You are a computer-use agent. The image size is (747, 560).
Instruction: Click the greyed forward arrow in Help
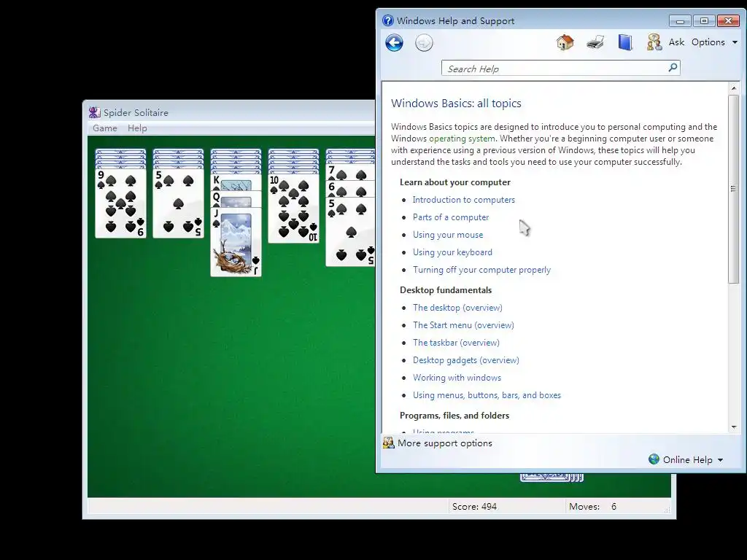424,43
